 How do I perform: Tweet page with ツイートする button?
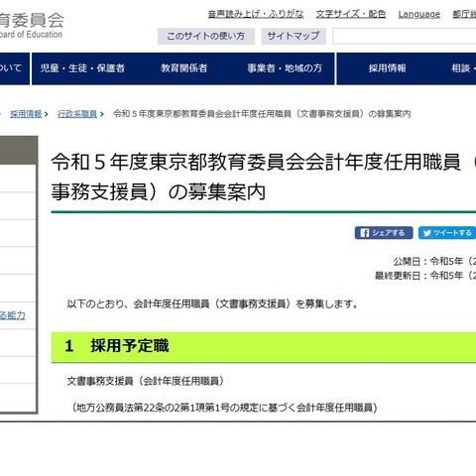coord(447,233)
